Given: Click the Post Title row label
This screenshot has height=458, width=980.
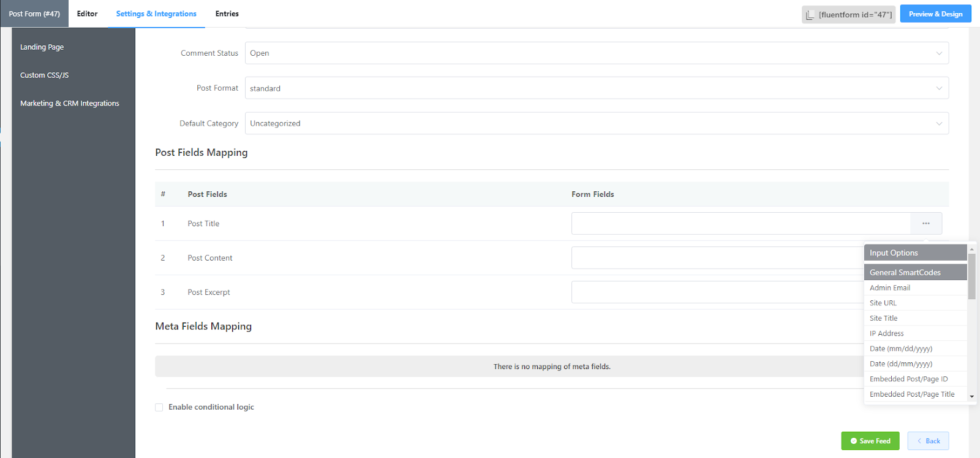Looking at the screenshot, I should click(203, 224).
